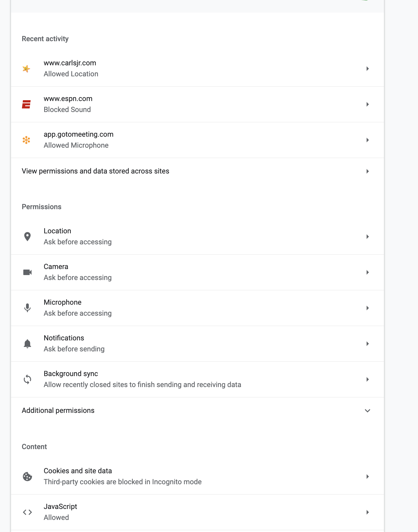Click the Background sync arrows icon
Image resolution: width=418 pixels, height=532 pixels.
(27, 379)
